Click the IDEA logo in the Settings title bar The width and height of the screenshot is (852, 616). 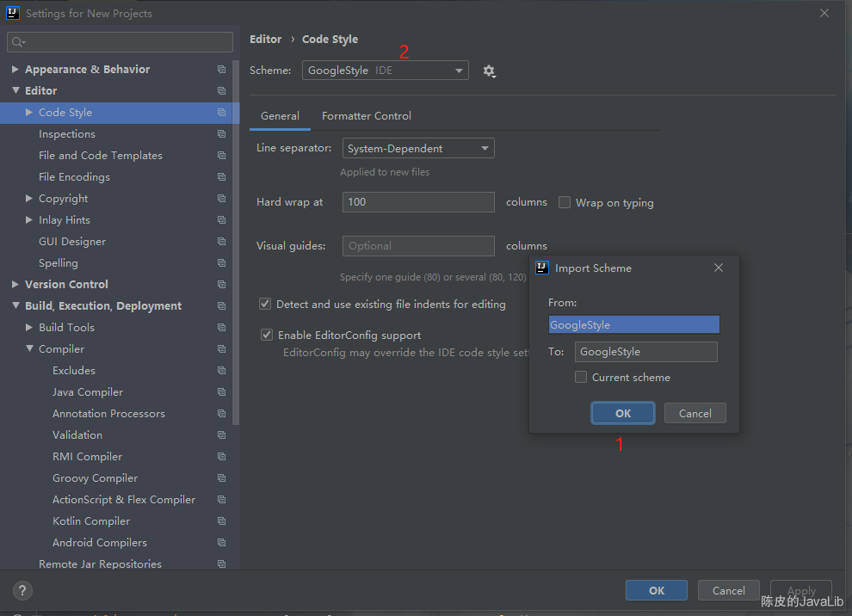coord(12,13)
